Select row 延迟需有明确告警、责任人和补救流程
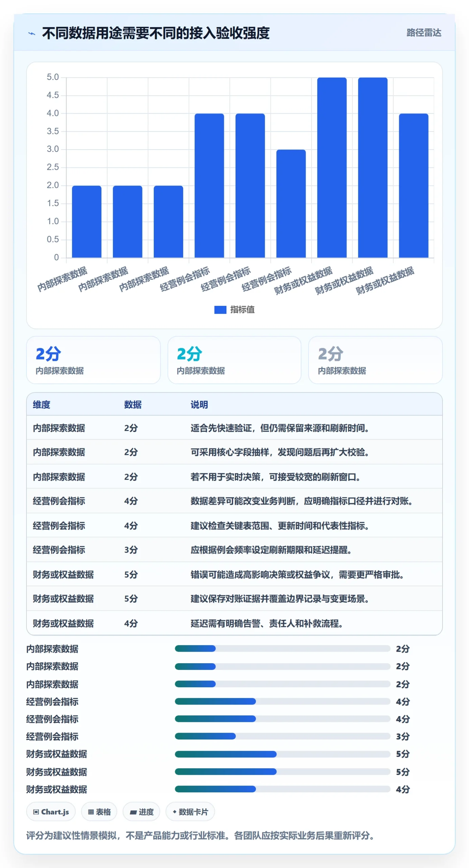The image size is (469, 868). tap(234, 623)
